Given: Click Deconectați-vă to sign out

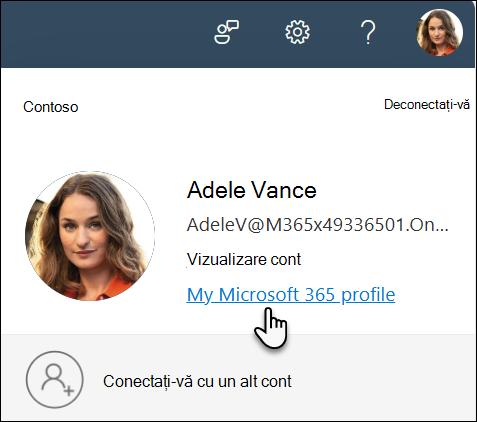Looking at the screenshot, I should point(427,105).
